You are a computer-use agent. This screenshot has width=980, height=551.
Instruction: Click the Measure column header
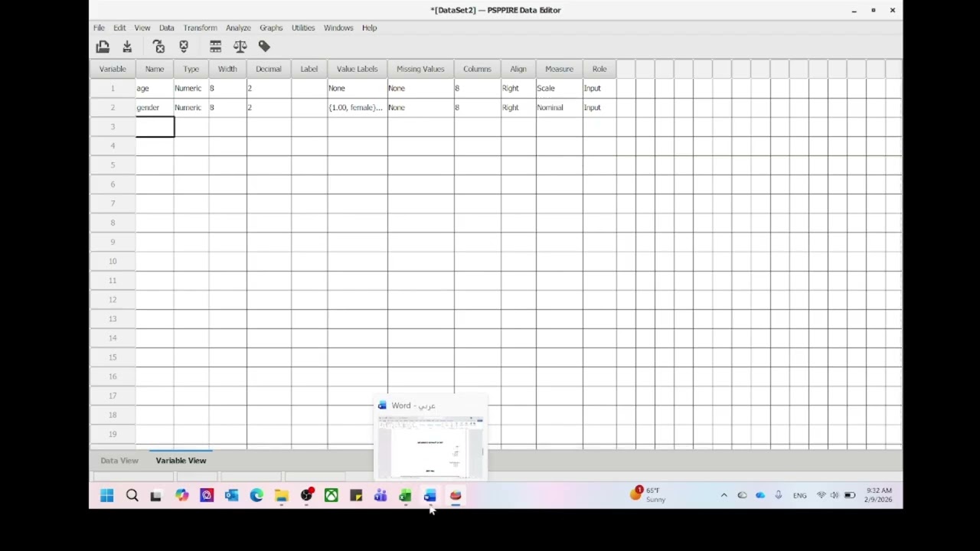[559, 69]
